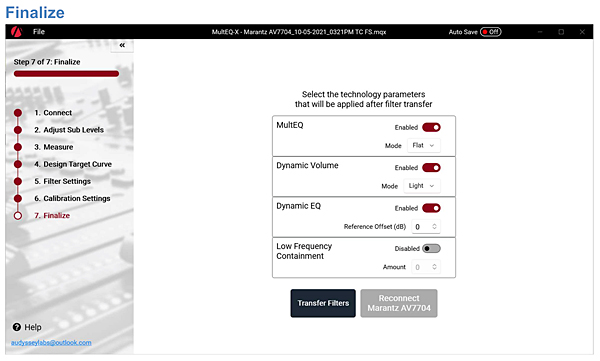The width and height of the screenshot is (600, 361).
Task: Click the hollow circle marker for Finalize step
Action: pyautogui.click(x=18, y=216)
